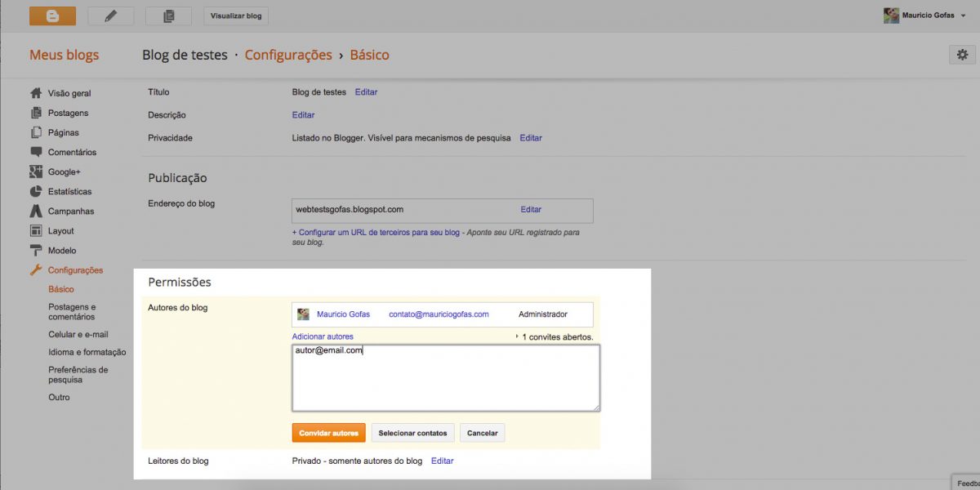
Task: Open Modelo in sidebar
Action: pos(62,250)
